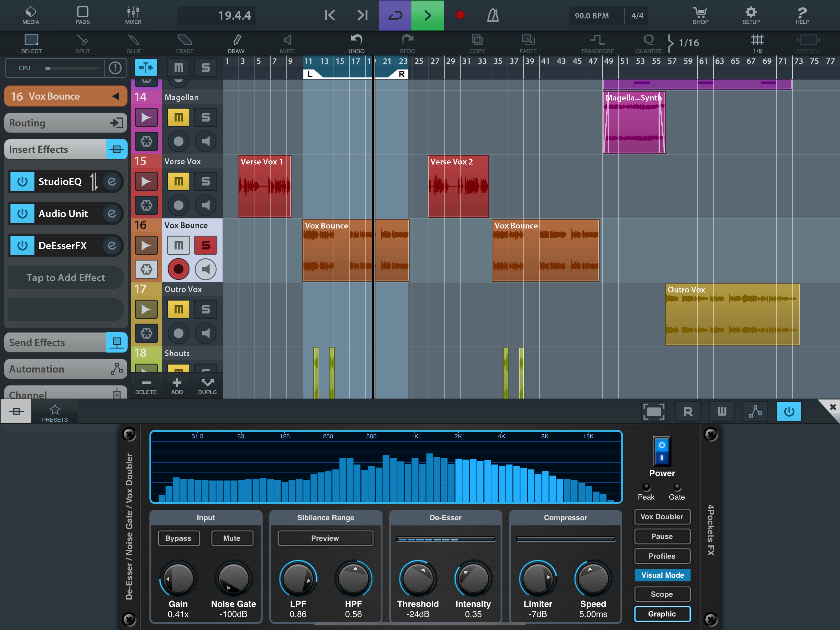Viewport: 840px width, 630px height.
Task: Click the Threshold knob
Action: (x=418, y=579)
